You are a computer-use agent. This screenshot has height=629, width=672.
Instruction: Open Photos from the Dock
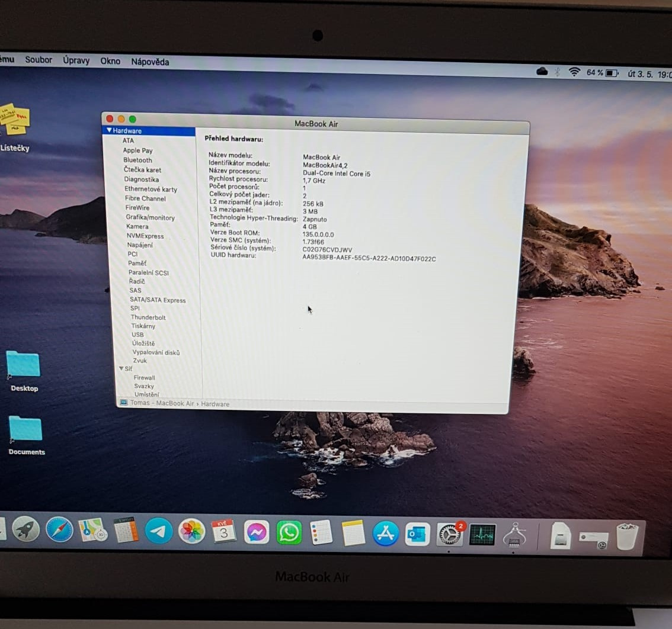pos(191,531)
